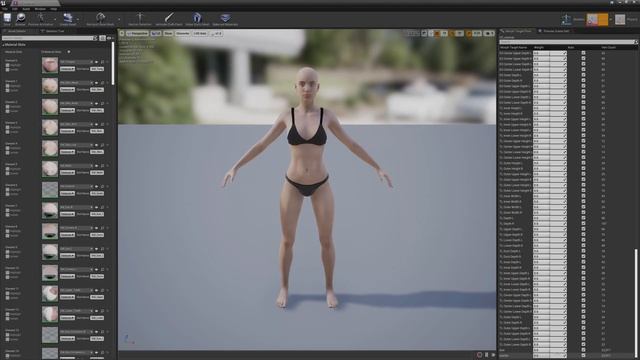The height and width of the screenshot is (360, 640).
Task: Click the record button below the viewport
Action: [x=480, y=355]
